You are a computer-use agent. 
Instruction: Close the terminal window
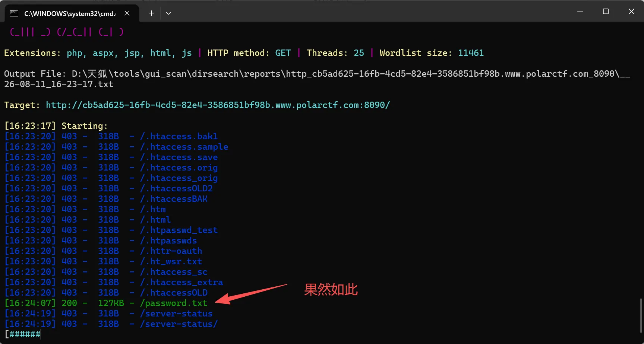(x=631, y=12)
